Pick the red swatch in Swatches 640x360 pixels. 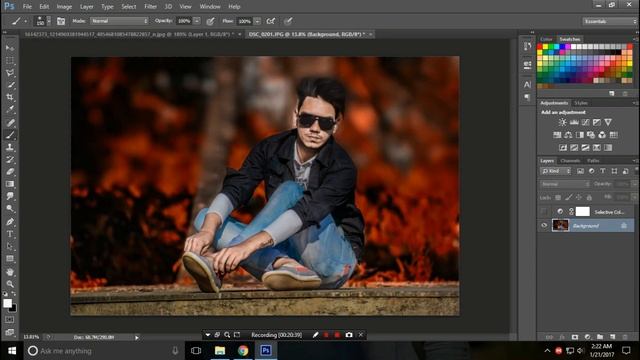click(540, 47)
